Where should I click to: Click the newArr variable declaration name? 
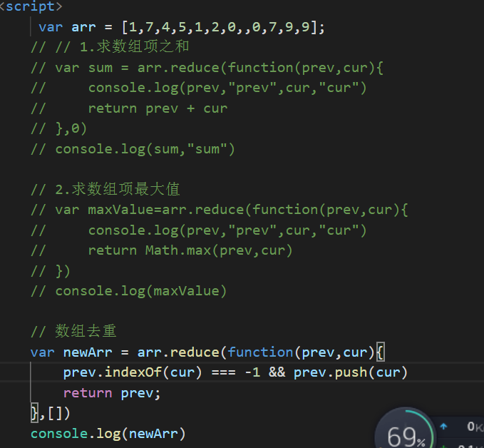(x=88, y=352)
